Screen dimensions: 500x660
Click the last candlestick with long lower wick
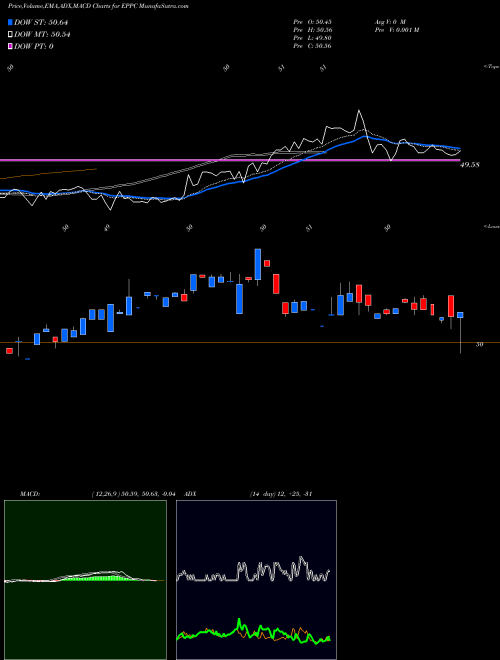tap(460, 331)
